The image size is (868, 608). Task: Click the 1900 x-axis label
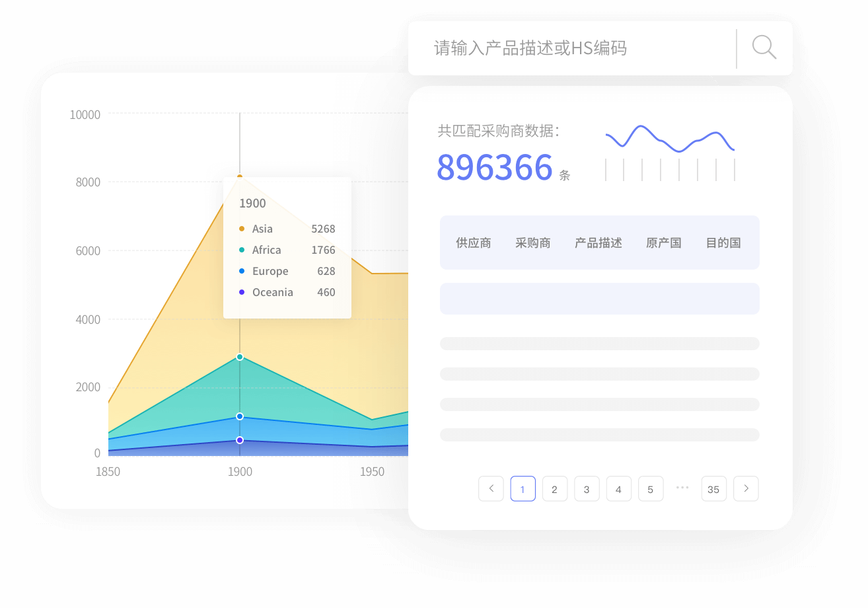pyautogui.click(x=240, y=472)
